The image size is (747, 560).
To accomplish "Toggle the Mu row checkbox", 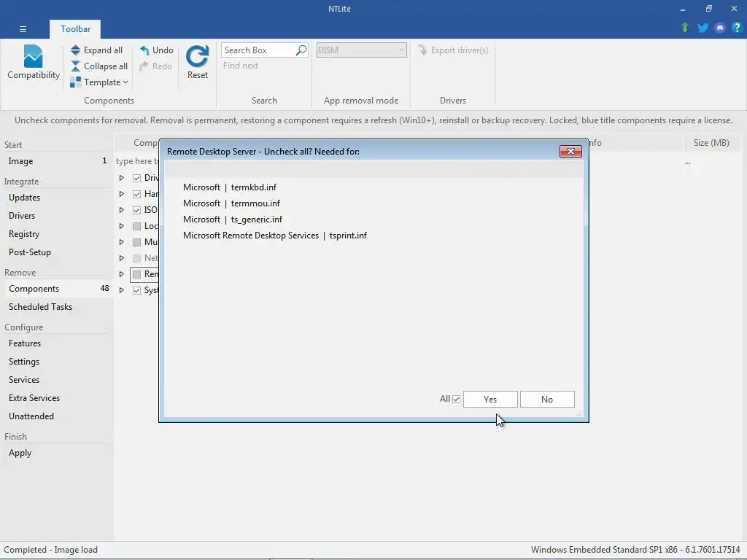I will (x=136, y=242).
